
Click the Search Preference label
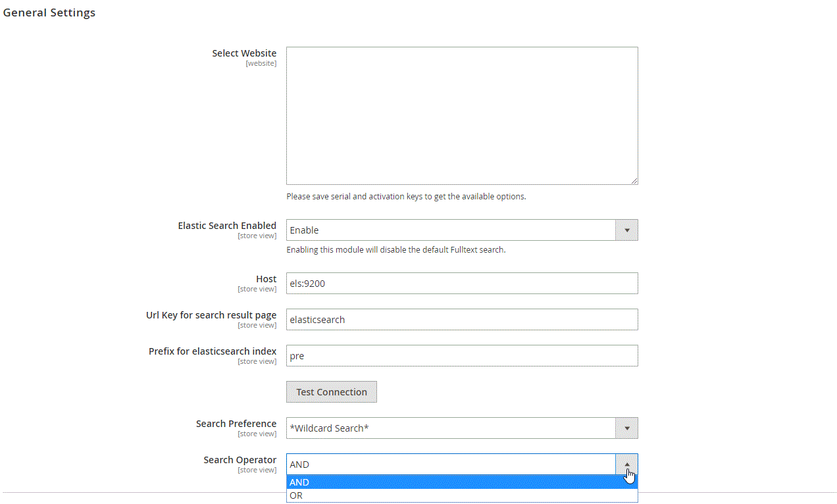click(x=236, y=424)
